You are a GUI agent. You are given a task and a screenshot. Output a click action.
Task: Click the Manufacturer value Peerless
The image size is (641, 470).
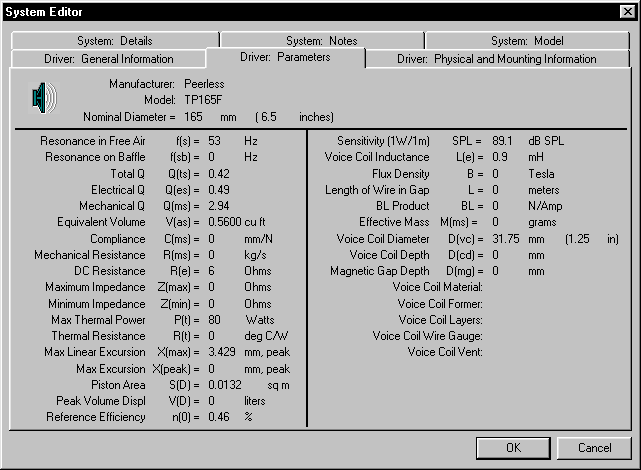204,84
